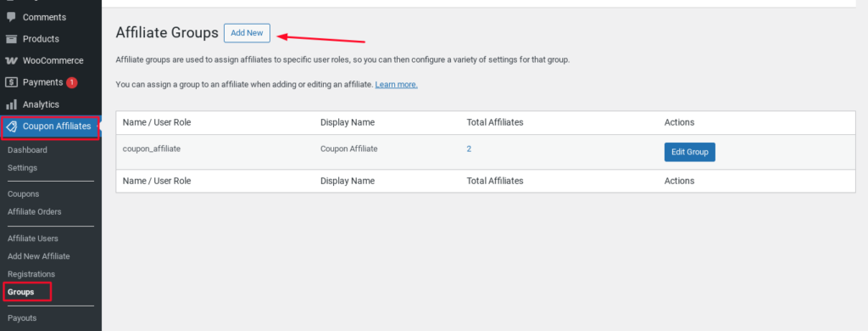Screen dimensions: 868x331
Task: Follow the Learn more link
Action: (397, 85)
